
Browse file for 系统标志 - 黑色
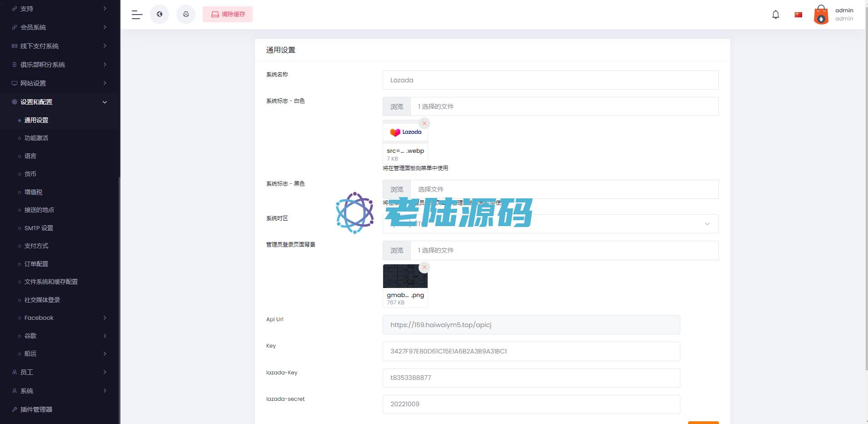pyautogui.click(x=397, y=189)
